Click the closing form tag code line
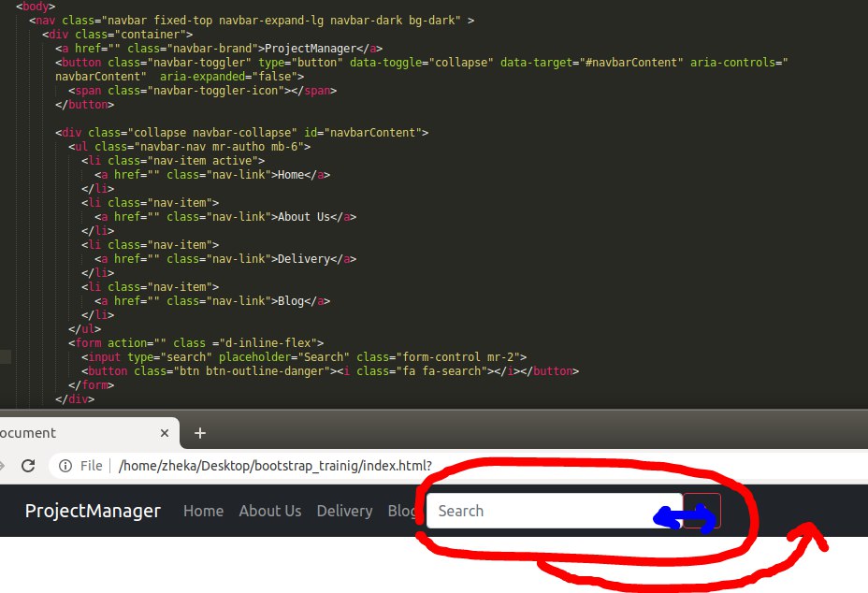 [x=92, y=384]
